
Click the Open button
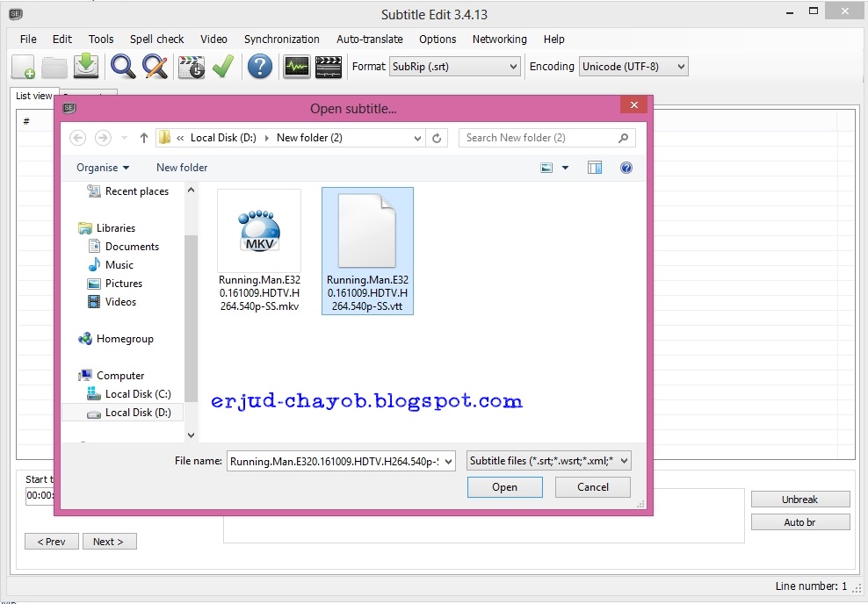(505, 487)
